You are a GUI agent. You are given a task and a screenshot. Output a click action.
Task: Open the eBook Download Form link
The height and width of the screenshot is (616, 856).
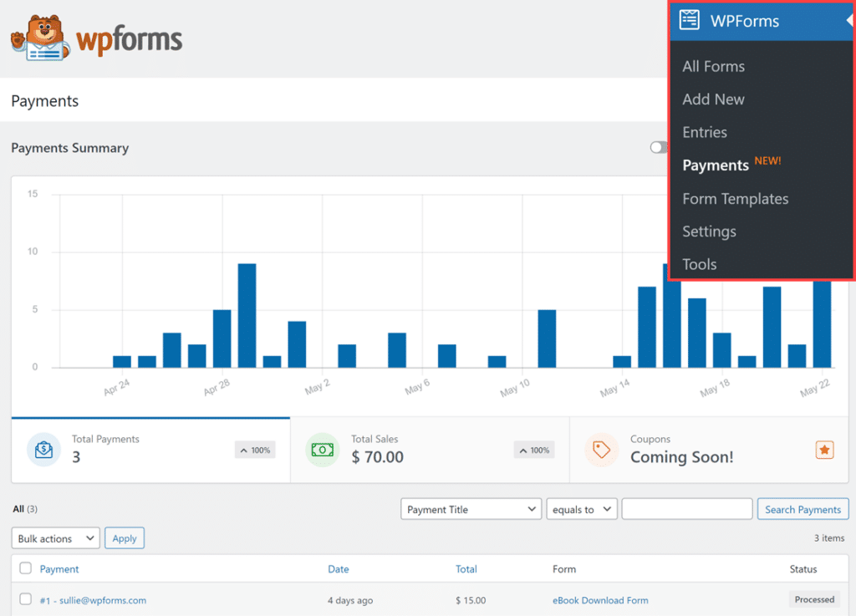pyautogui.click(x=600, y=600)
